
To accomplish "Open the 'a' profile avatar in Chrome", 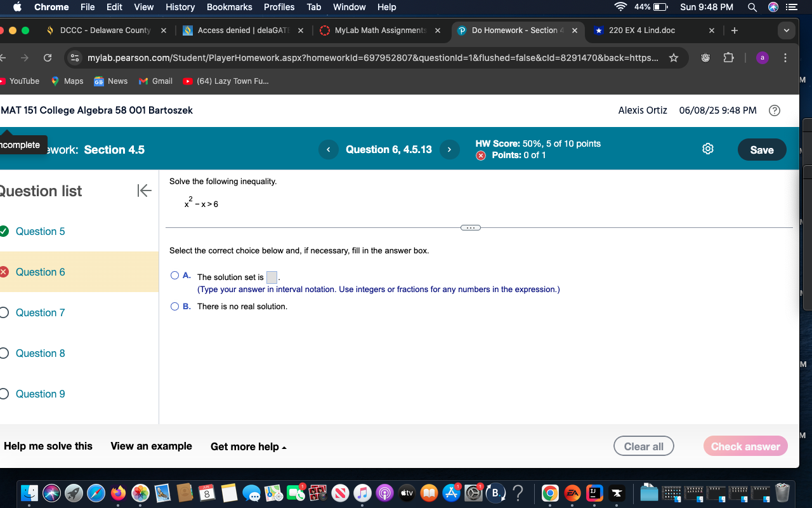I will tap(762, 57).
